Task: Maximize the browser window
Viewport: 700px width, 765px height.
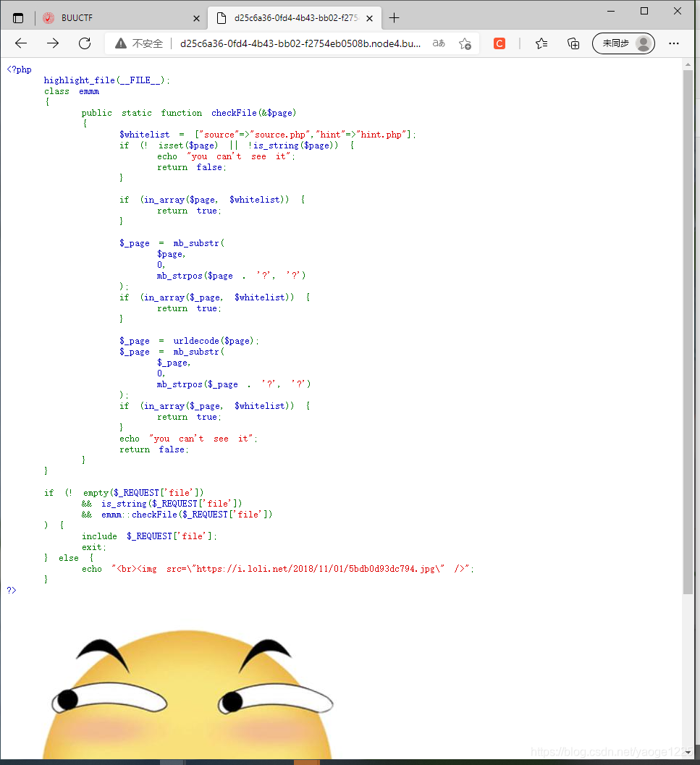Action: click(644, 11)
